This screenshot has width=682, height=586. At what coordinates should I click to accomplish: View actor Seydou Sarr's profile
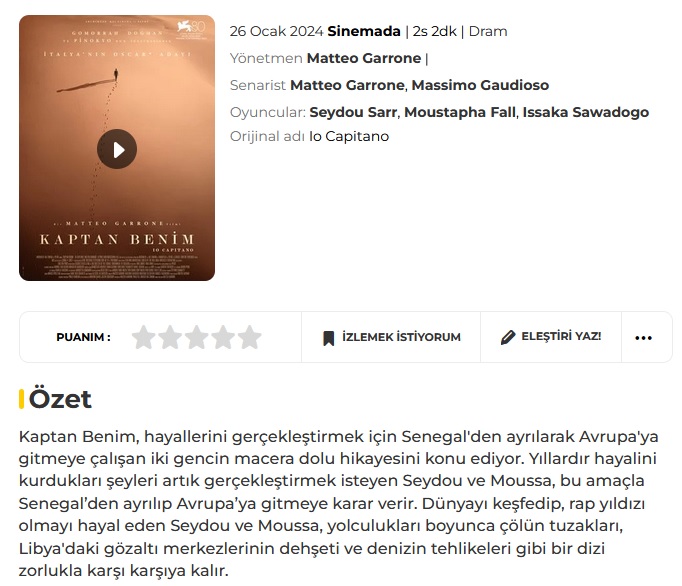click(353, 112)
